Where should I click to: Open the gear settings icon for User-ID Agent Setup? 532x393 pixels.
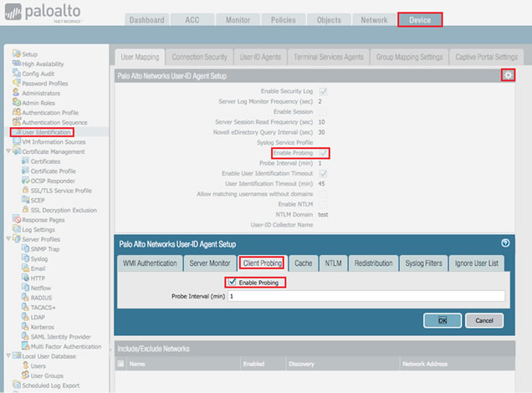pyautogui.click(x=508, y=75)
